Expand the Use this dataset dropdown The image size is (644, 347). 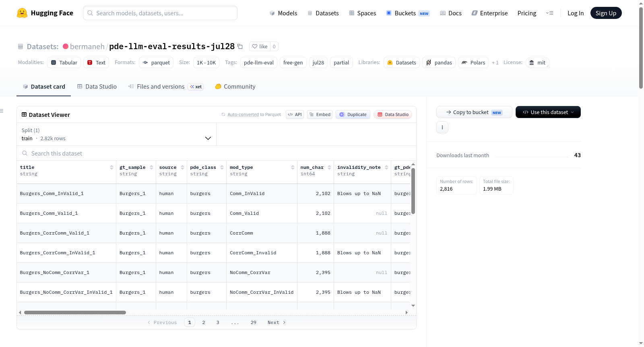[x=548, y=112]
